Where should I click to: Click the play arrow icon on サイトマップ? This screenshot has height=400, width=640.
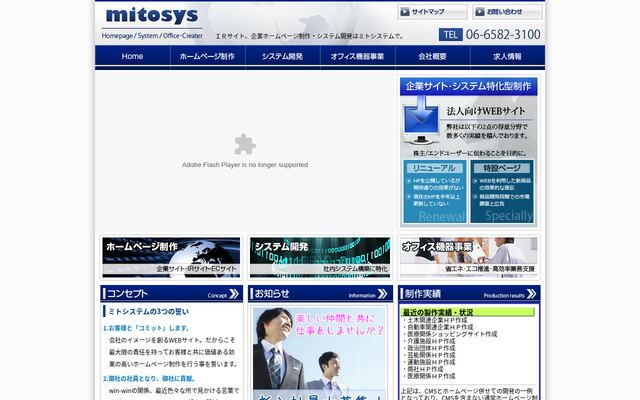(404, 12)
